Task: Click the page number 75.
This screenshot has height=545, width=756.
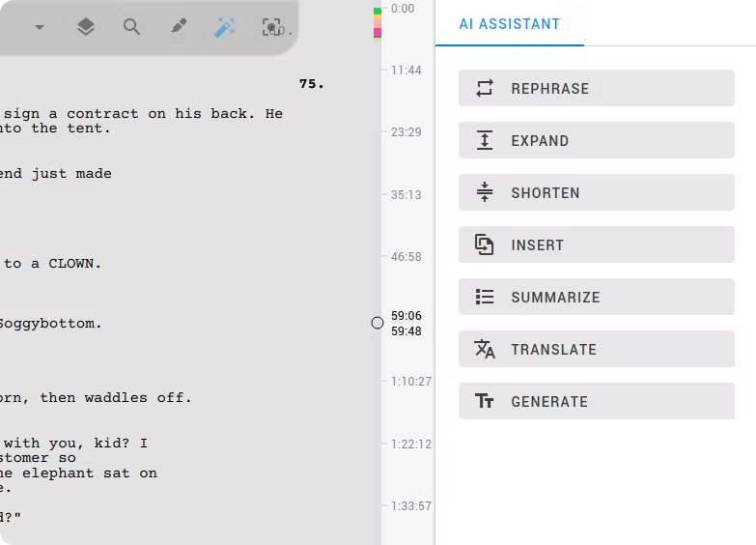Action: (x=311, y=84)
